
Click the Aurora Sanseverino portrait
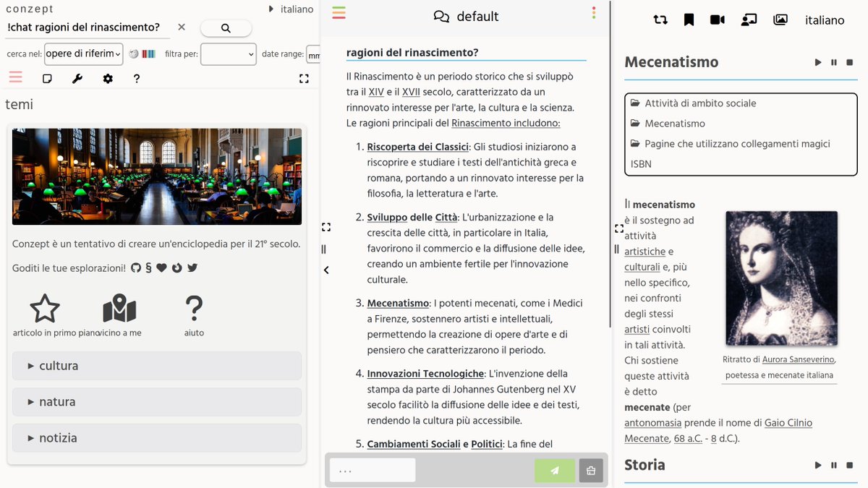click(x=781, y=278)
